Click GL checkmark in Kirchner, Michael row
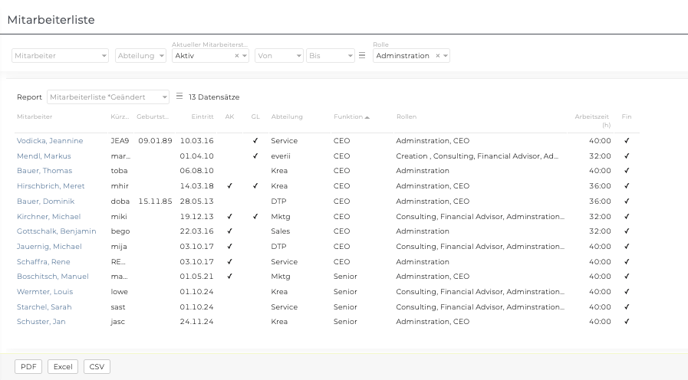The image size is (688, 380). coord(255,217)
